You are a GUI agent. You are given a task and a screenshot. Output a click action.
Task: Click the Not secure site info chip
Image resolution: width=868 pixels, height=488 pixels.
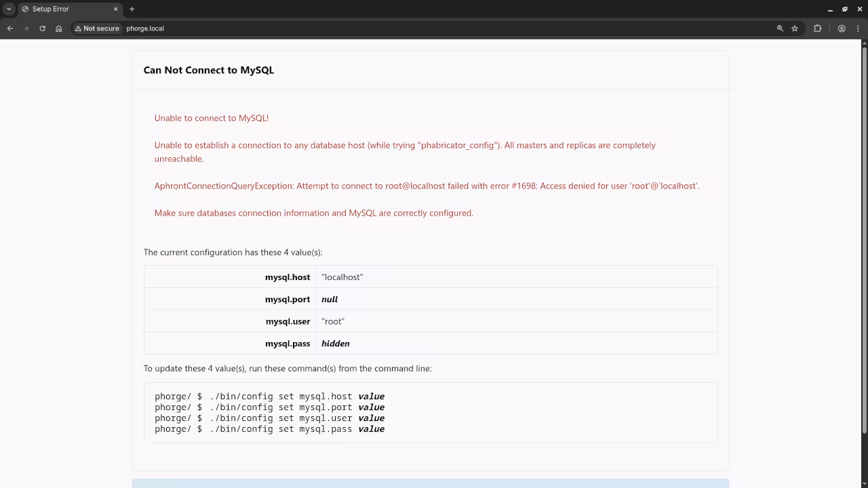97,28
